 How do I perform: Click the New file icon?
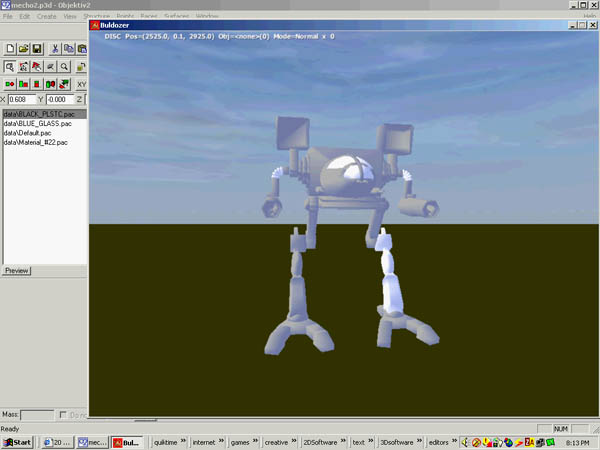coord(10,49)
